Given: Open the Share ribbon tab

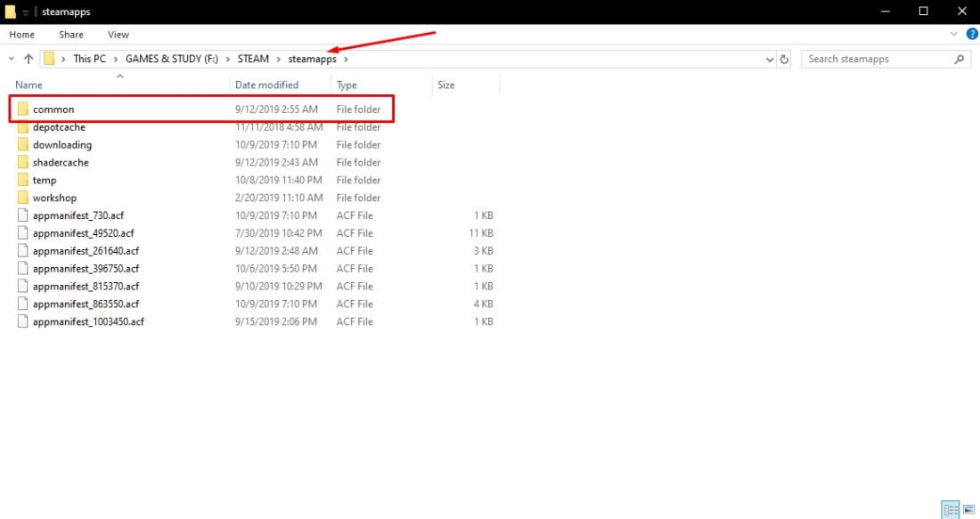Looking at the screenshot, I should pos(71,35).
